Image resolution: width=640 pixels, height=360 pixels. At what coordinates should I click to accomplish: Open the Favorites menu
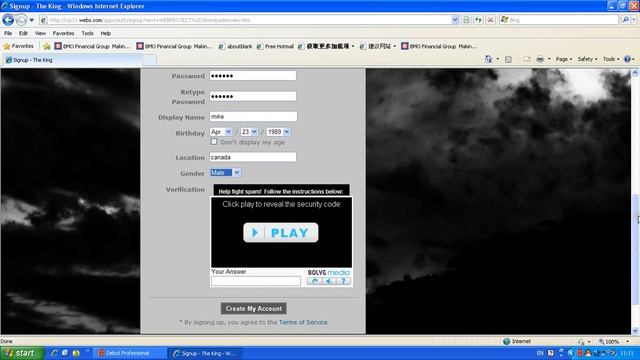point(63,33)
